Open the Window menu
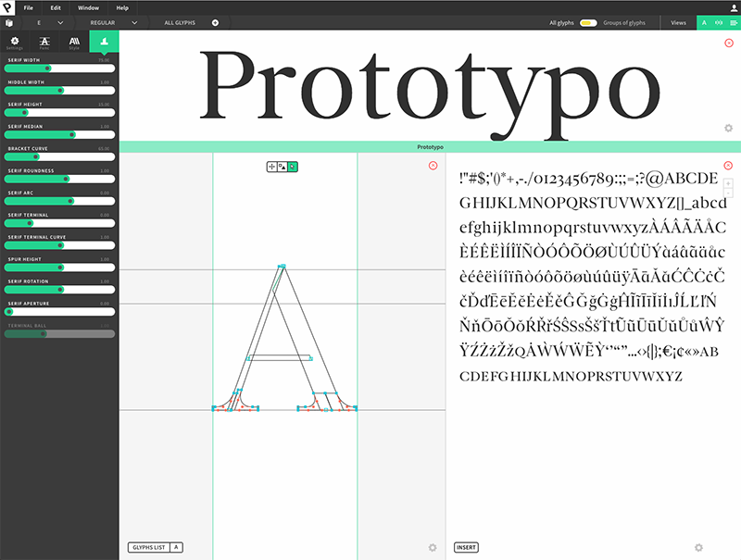 88,7
